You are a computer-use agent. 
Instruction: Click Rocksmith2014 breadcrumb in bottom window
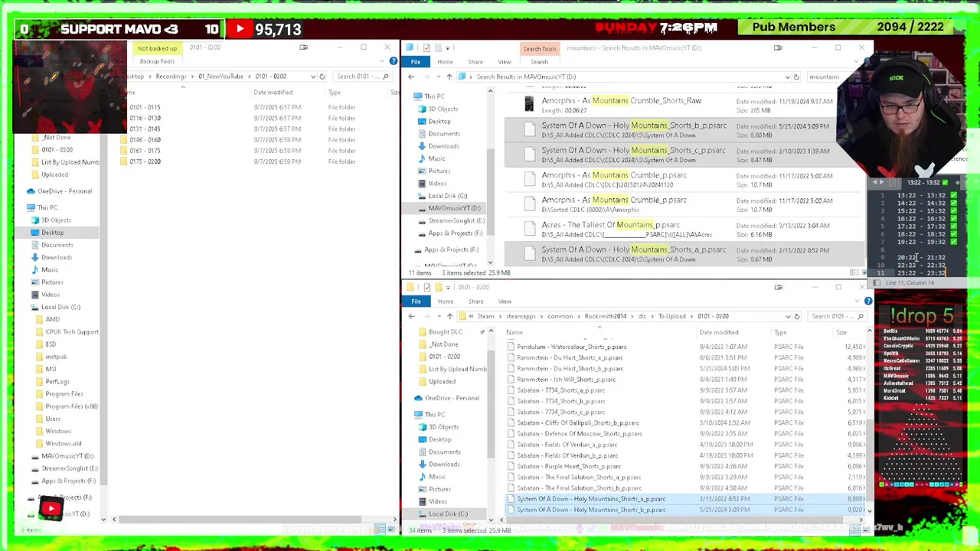605,316
